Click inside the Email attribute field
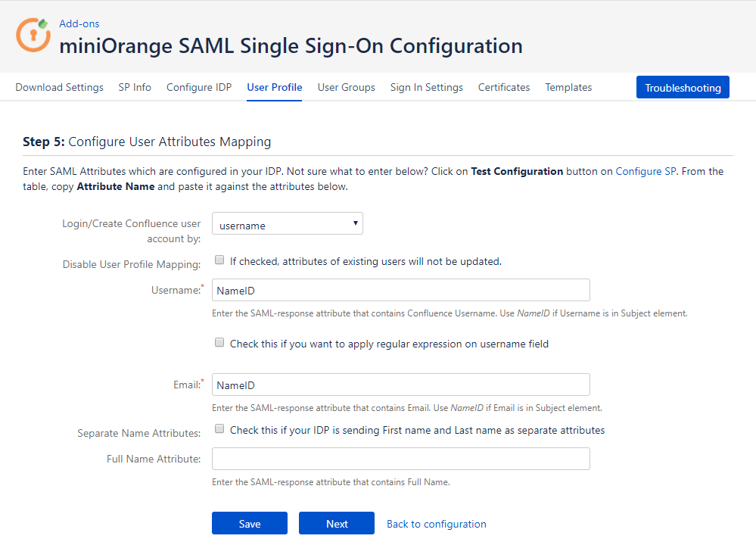The height and width of the screenshot is (545, 756). pos(400,385)
